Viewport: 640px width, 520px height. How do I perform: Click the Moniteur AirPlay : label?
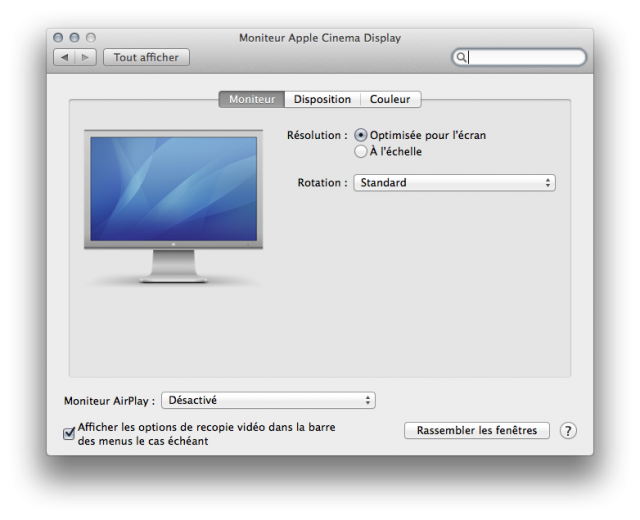(x=109, y=401)
